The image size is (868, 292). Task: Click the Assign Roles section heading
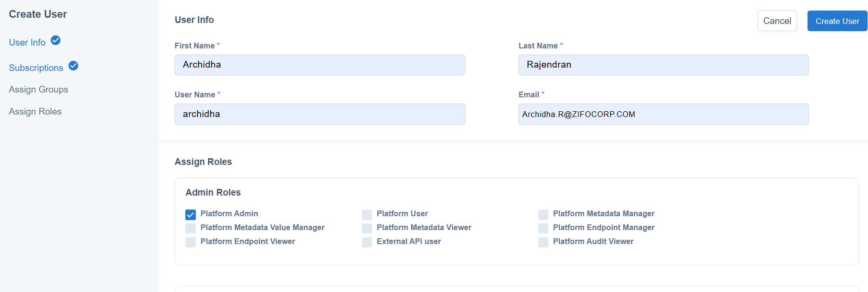tap(203, 162)
